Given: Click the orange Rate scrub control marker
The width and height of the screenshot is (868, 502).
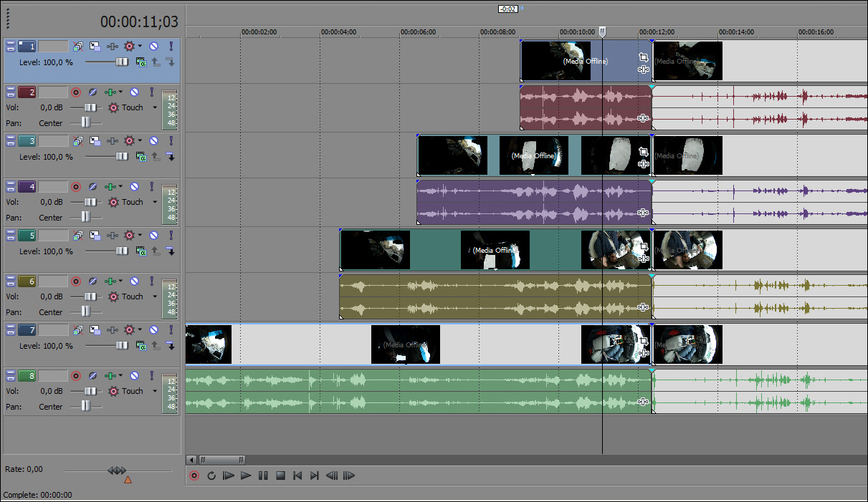Looking at the screenshot, I should (x=128, y=480).
